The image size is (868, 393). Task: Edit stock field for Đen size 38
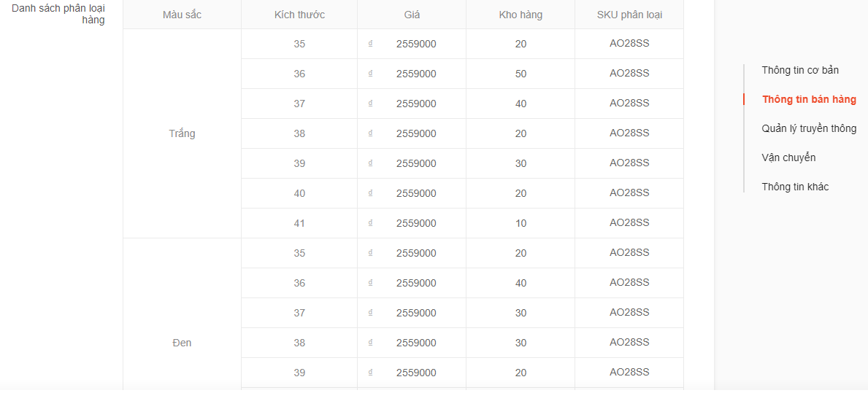pos(521,343)
